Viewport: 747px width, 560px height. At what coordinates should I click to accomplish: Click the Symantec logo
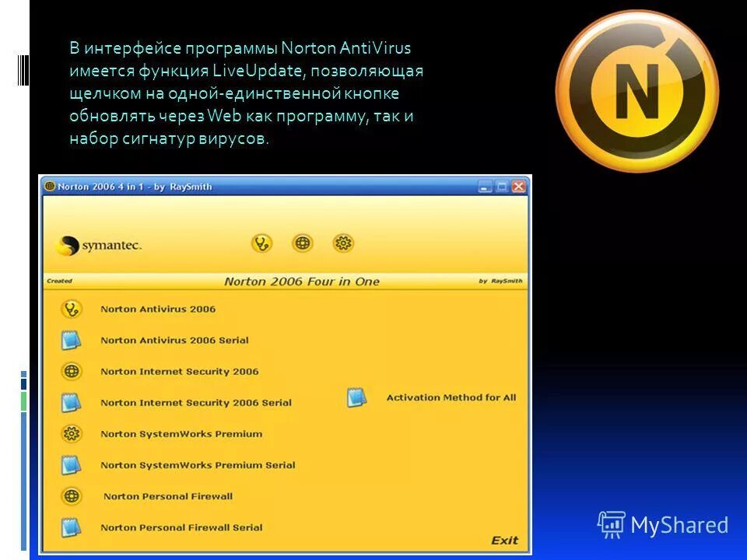click(99, 246)
